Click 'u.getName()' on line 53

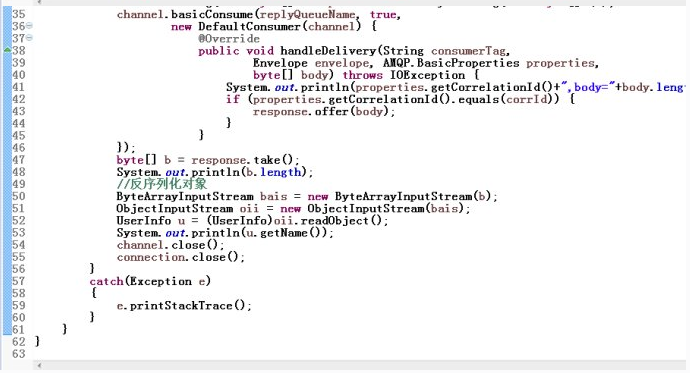click(x=286, y=233)
